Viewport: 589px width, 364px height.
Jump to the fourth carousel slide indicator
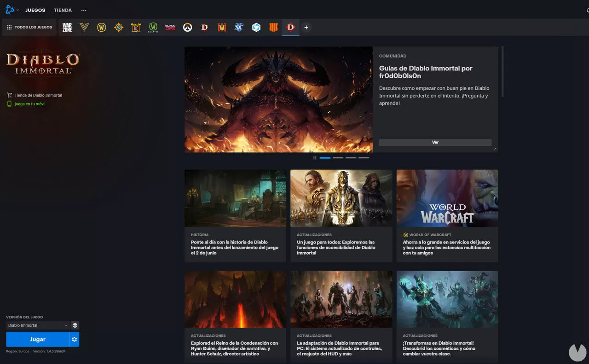pos(364,158)
